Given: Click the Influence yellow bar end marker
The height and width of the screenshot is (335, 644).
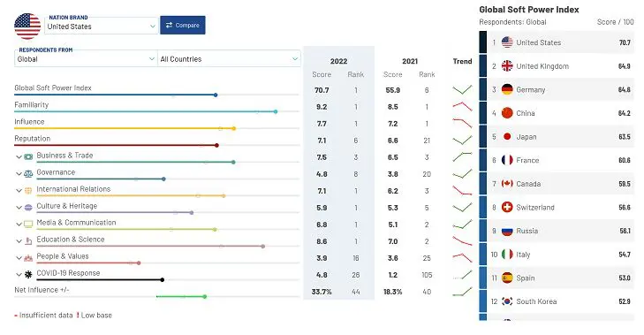Looking at the screenshot, I should [x=234, y=128].
